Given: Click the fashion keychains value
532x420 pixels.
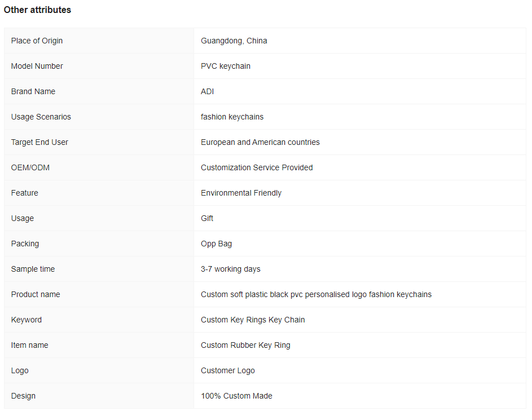Looking at the screenshot, I should point(232,117).
